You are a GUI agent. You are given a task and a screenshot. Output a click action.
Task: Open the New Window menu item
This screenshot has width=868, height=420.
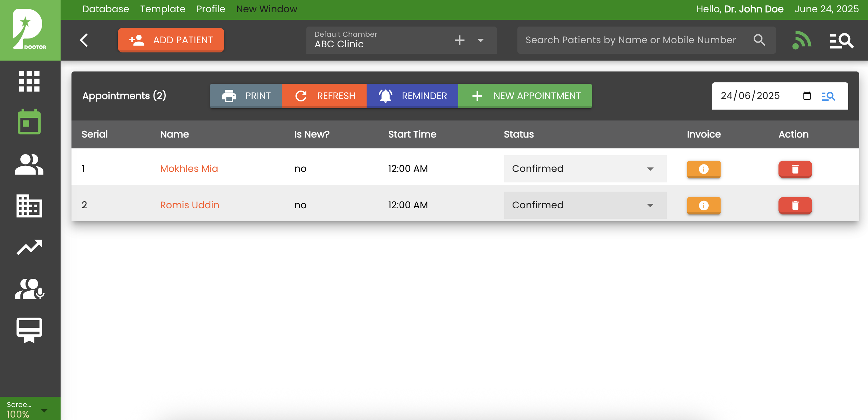click(267, 9)
